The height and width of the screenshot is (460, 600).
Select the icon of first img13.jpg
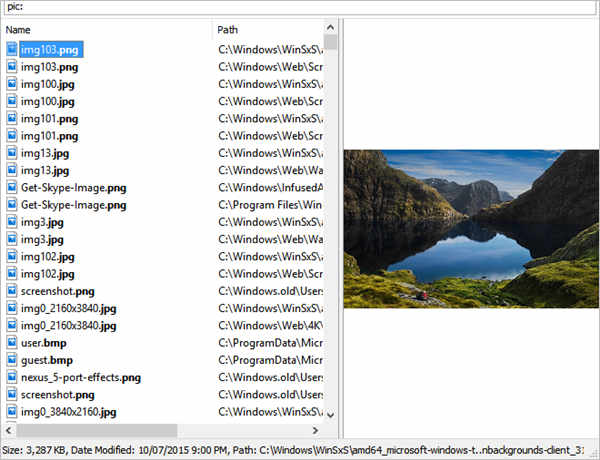pyautogui.click(x=12, y=153)
